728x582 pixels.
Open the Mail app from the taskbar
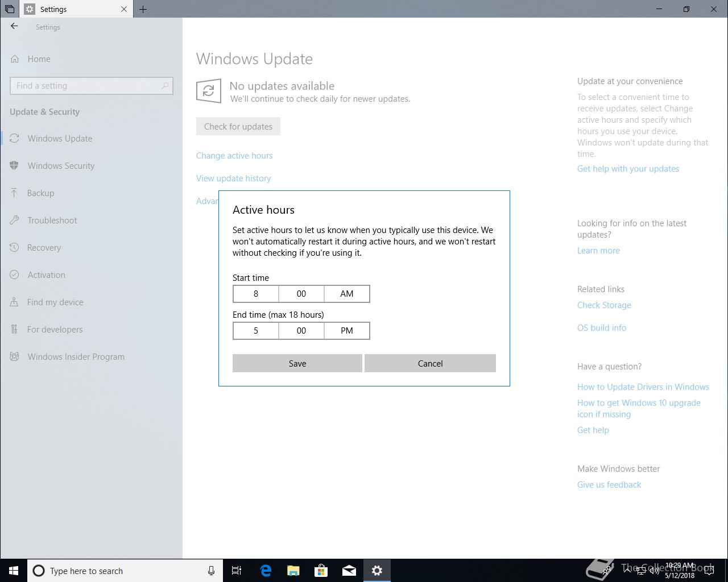pos(349,571)
